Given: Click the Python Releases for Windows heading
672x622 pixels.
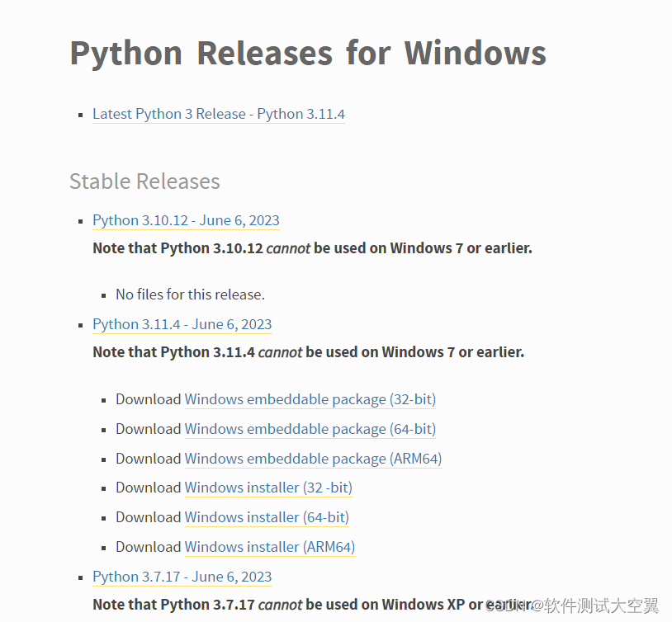Looking at the screenshot, I should click(307, 54).
